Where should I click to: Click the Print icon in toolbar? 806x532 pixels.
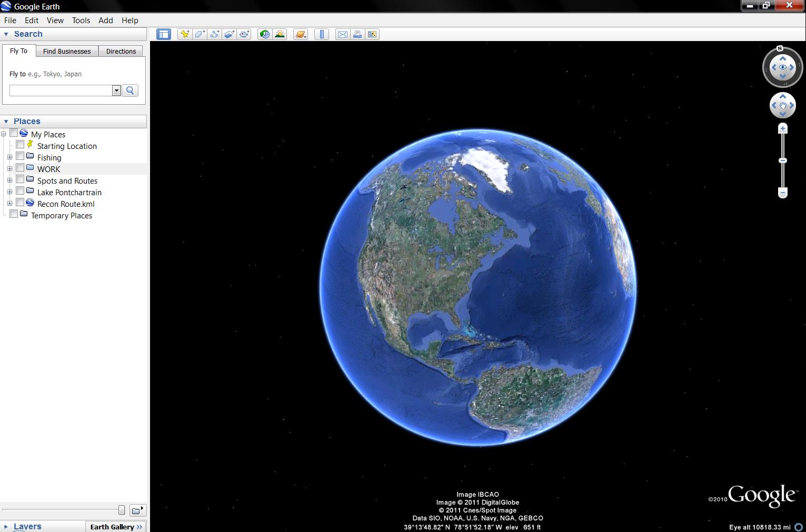pyautogui.click(x=357, y=34)
